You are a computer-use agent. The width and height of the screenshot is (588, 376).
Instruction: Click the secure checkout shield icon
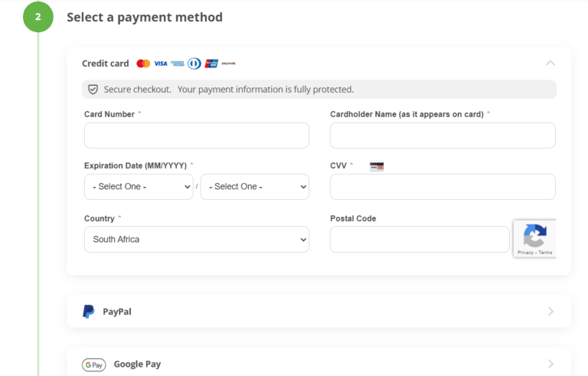[93, 90]
